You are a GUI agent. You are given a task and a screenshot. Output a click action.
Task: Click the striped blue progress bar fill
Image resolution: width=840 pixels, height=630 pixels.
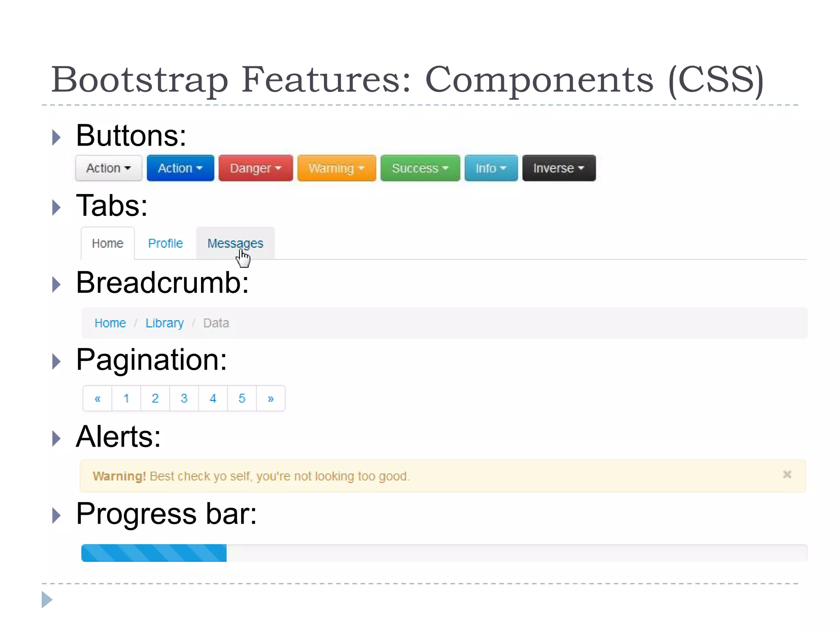tap(154, 553)
